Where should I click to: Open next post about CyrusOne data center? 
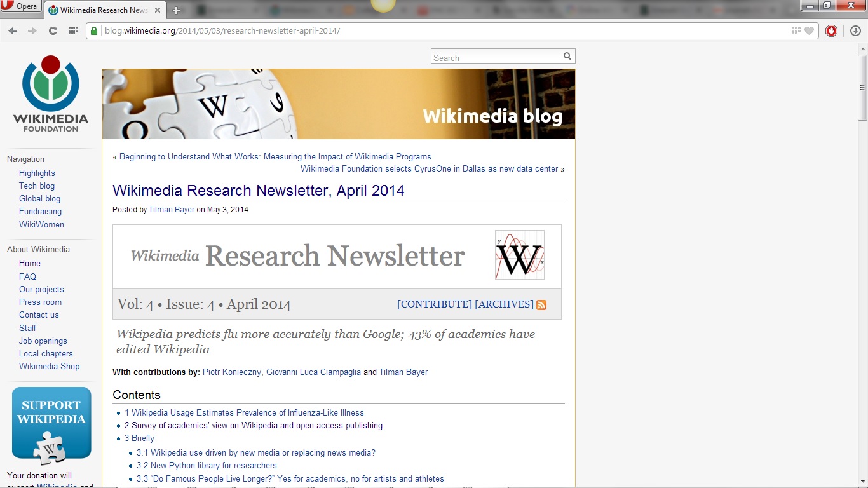[x=429, y=168]
